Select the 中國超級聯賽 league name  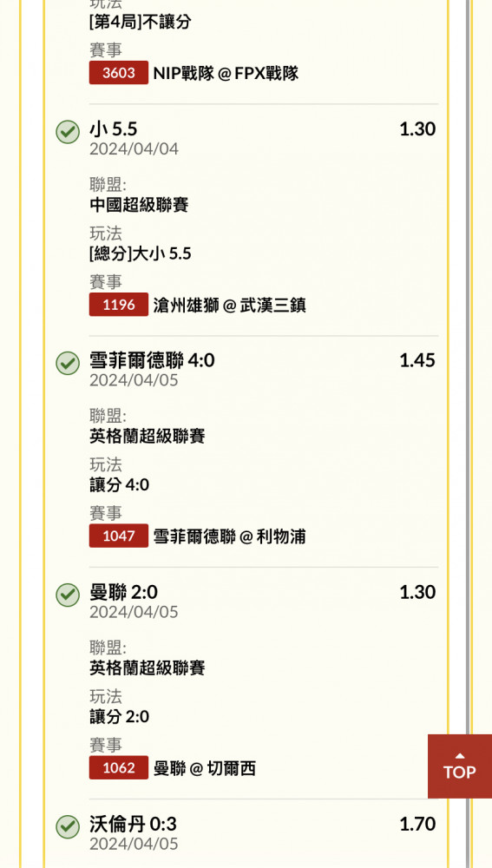[139, 205]
